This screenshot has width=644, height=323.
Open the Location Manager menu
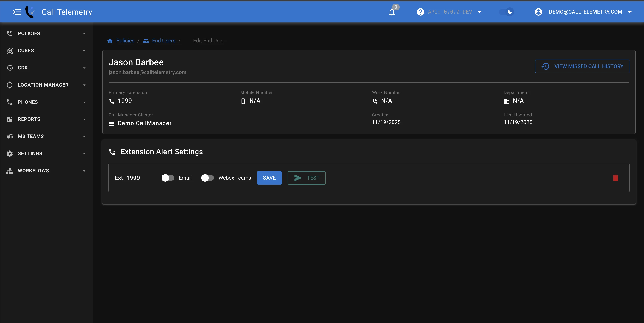(x=43, y=85)
